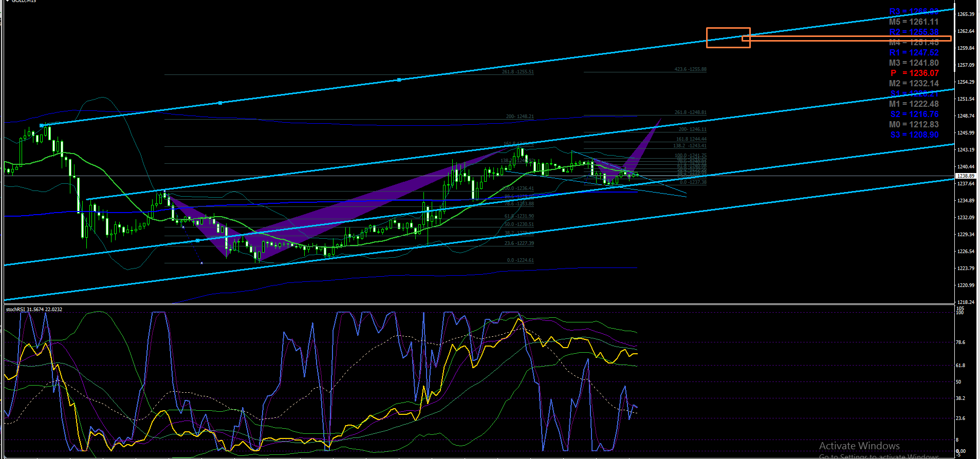Click 1240.44 on the price axis
The width and height of the screenshot is (980, 459).
(966, 167)
